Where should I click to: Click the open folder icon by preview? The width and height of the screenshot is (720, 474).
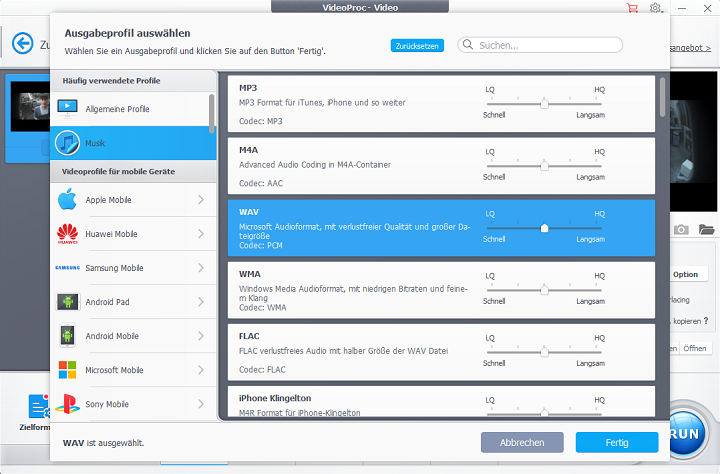pos(706,229)
